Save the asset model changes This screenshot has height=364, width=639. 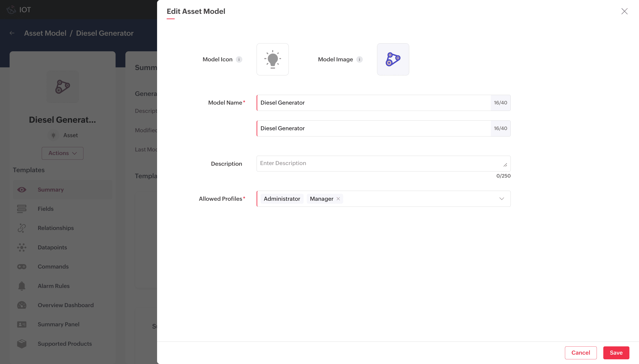pyautogui.click(x=616, y=352)
